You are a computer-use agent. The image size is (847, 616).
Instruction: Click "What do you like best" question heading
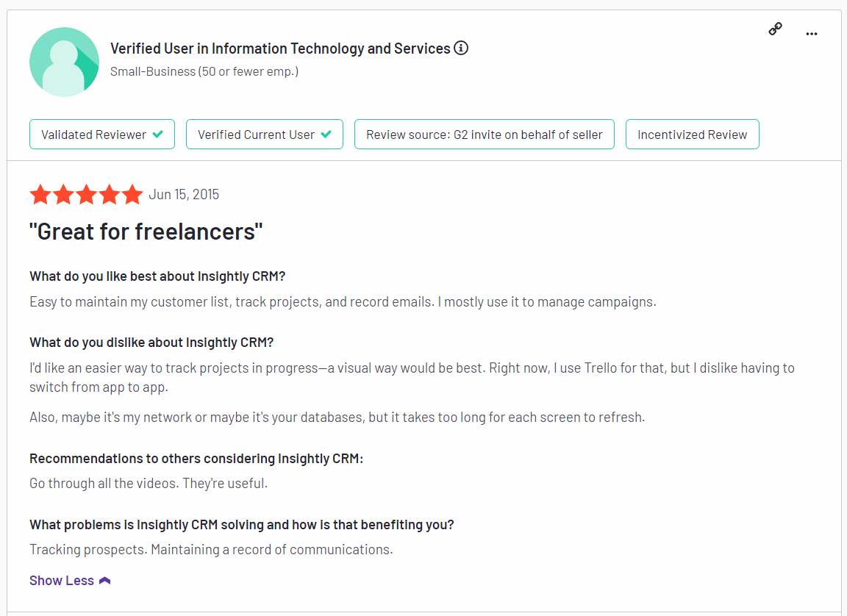pyautogui.click(x=157, y=276)
